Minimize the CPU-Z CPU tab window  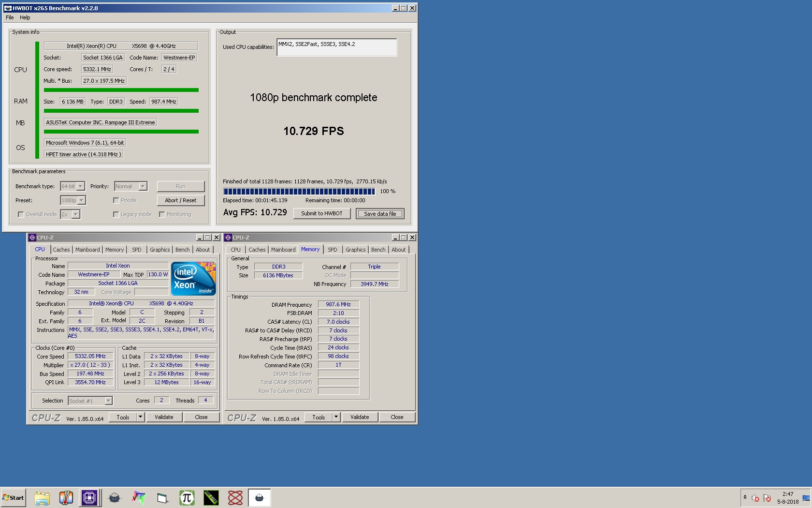click(x=200, y=238)
